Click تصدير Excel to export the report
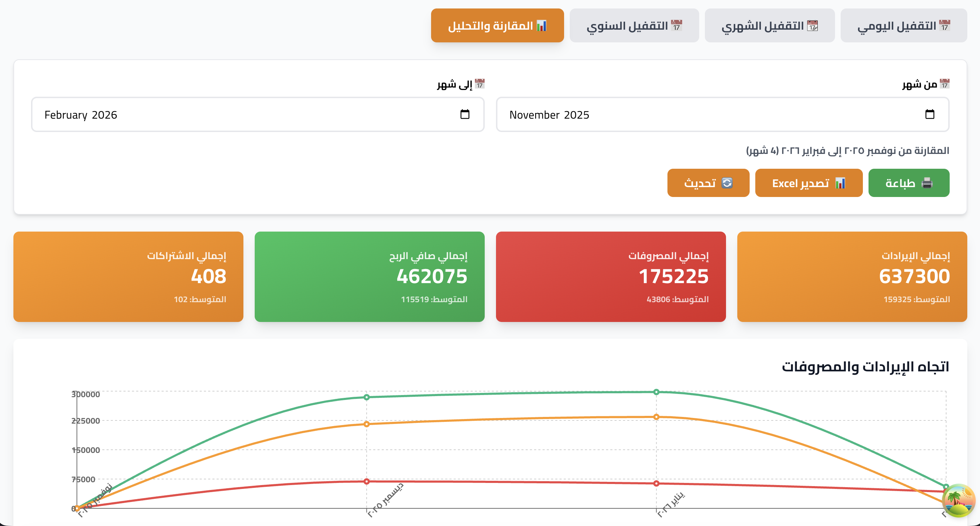This screenshot has width=980, height=526. (x=809, y=183)
